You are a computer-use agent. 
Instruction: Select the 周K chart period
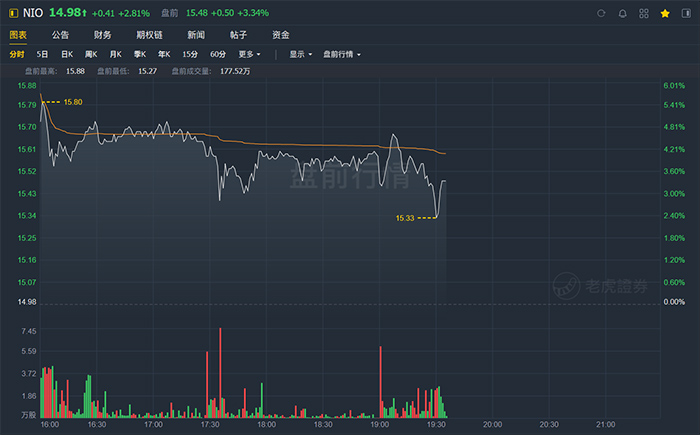[x=91, y=54]
